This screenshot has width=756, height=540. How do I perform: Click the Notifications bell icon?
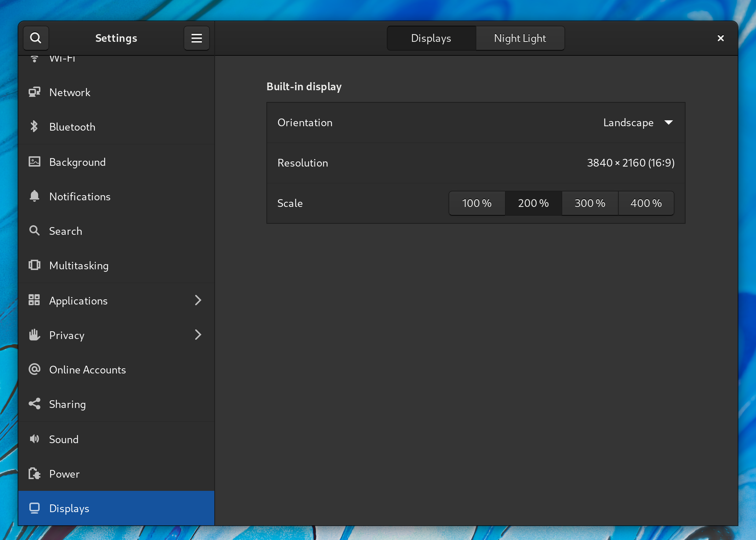tap(34, 196)
